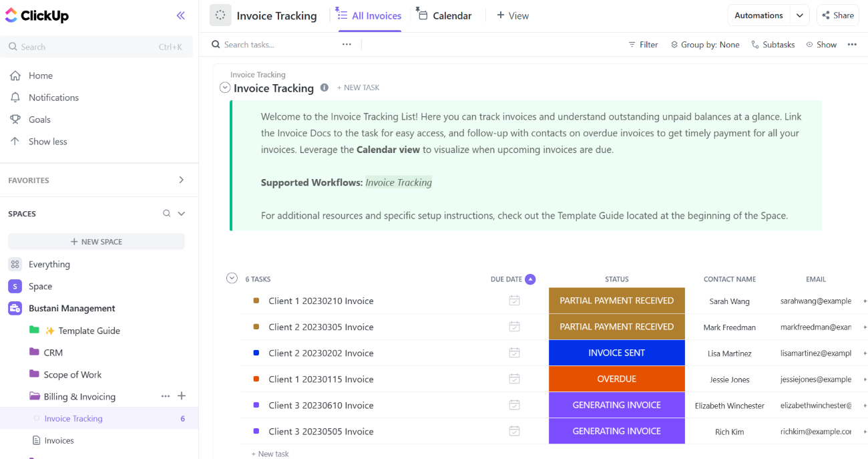Expand the FAVORITES section

point(181,180)
